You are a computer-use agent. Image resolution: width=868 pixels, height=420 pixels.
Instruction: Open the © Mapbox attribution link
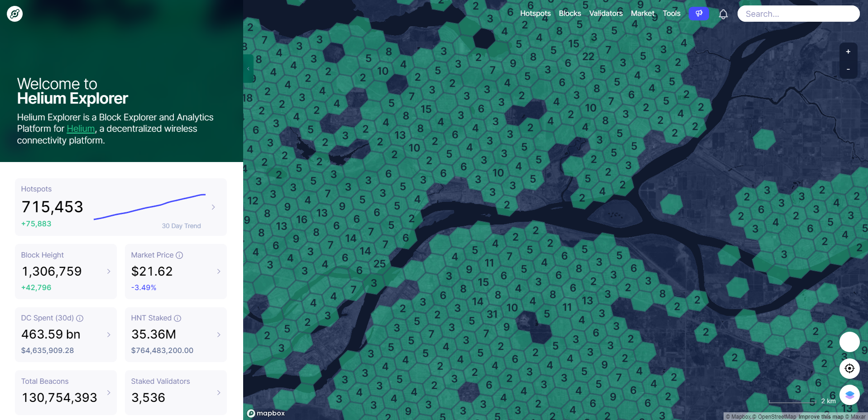click(x=738, y=417)
